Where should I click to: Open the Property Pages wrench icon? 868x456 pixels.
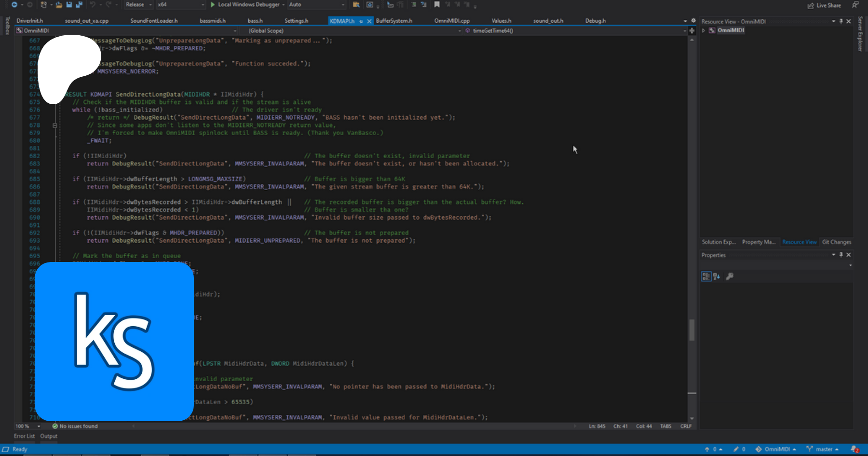click(730, 276)
